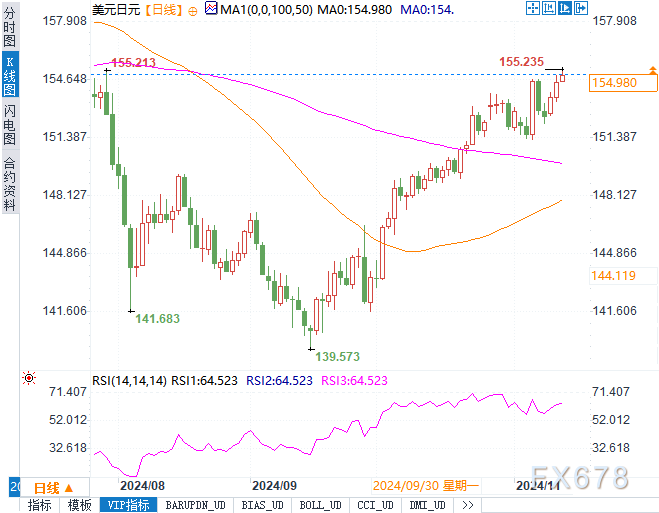Image resolution: width=659 pixels, height=513 pixels.
Task: Click the small icon left of MA1 label
Action: [209, 9]
